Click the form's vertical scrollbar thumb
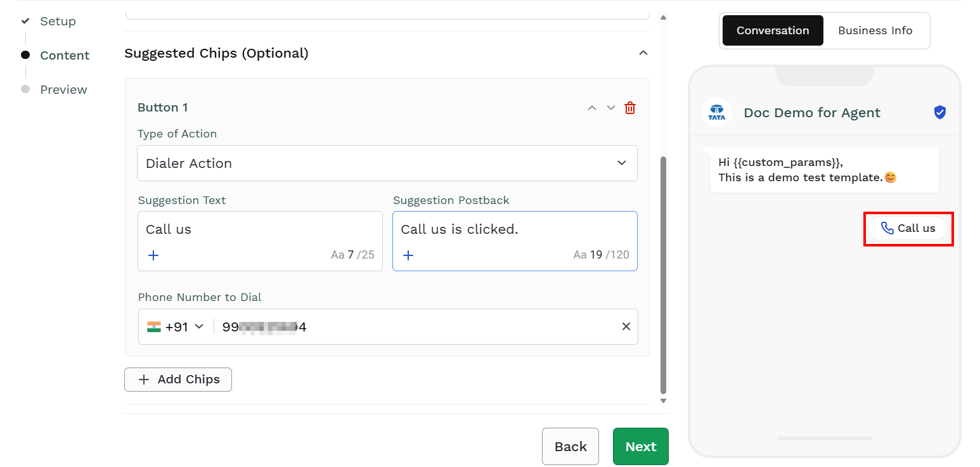 (664, 274)
